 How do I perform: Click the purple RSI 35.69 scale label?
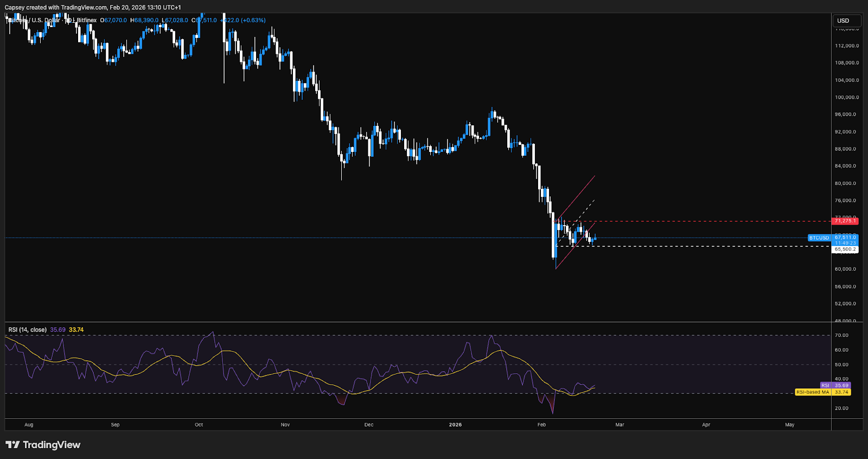[835, 385]
